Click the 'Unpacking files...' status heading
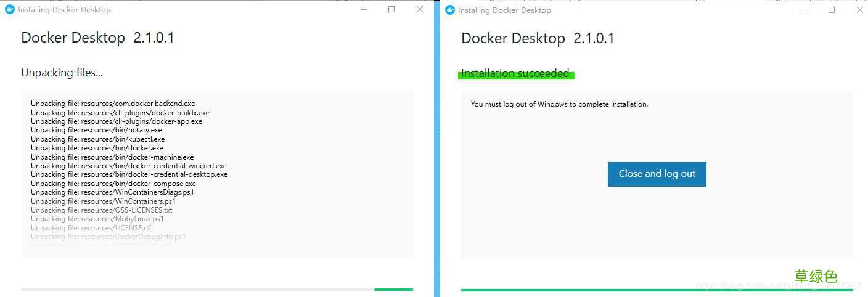868x297 pixels. pyautogui.click(x=62, y=73)
